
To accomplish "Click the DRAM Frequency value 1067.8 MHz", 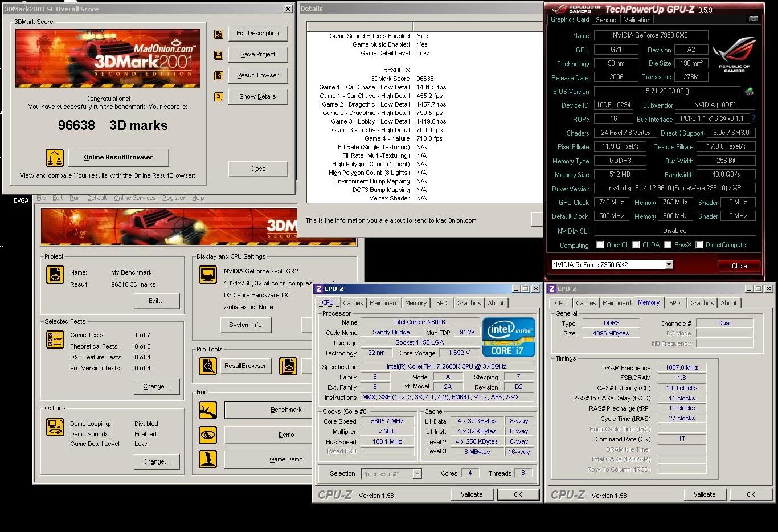I will point(682,368).
